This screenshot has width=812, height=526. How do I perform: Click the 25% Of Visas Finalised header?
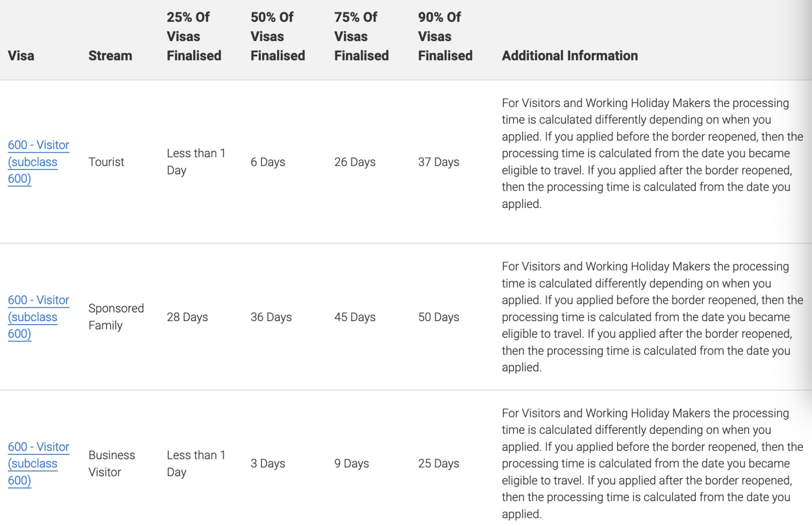click(x=194, y=37)
